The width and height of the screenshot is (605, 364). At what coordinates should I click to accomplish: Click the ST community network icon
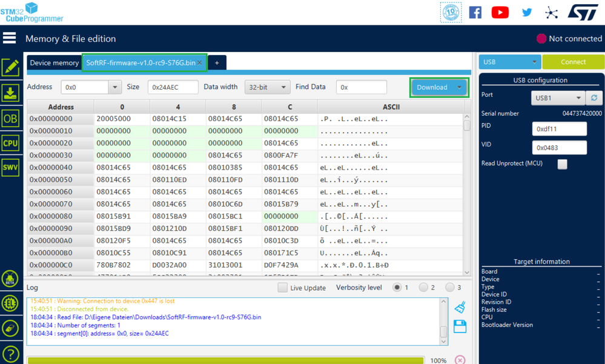point(551,13)
